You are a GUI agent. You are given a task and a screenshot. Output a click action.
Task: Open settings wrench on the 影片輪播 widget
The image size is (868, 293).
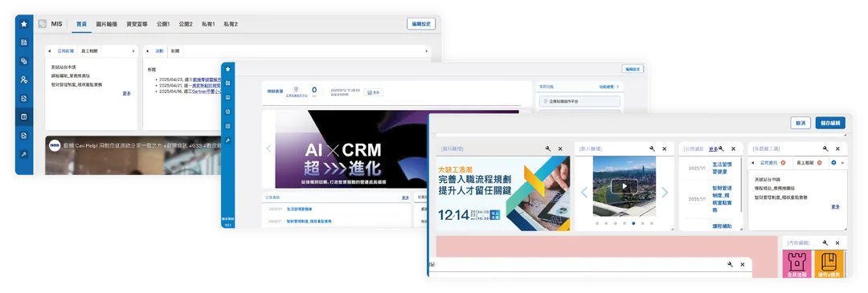pos(652,149)
